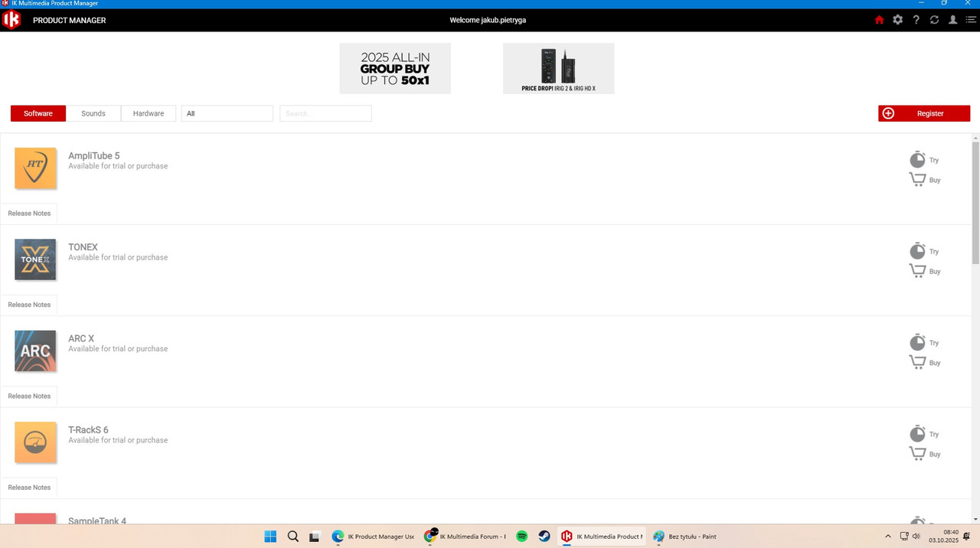Open ARC X Release Notes

[x=29, y=396]
